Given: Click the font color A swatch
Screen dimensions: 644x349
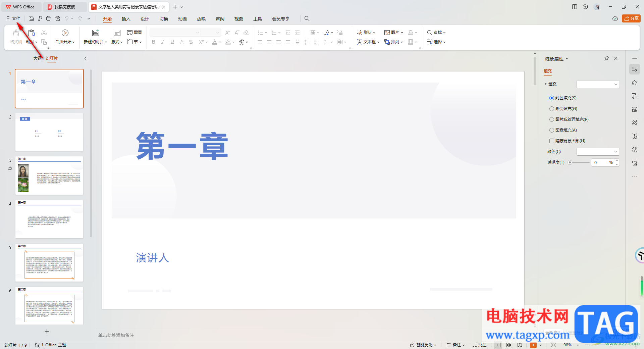Looking at the screenshot, I should click(x=215, y=42).
